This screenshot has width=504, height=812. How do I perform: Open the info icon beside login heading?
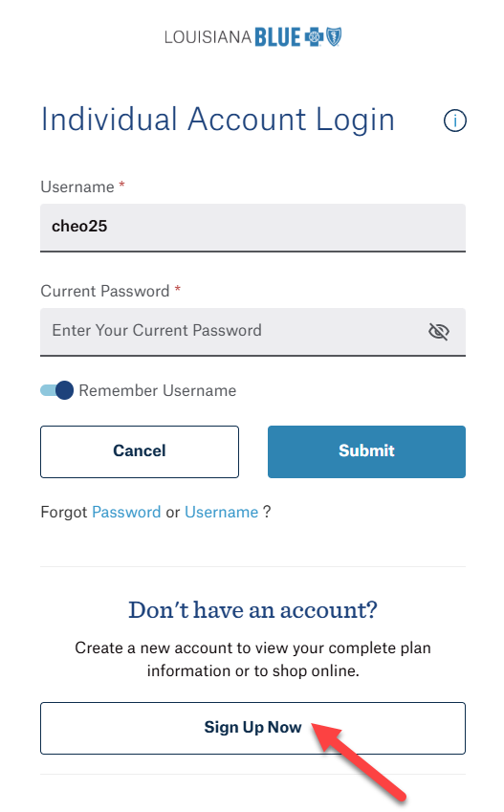coord(455,121)
